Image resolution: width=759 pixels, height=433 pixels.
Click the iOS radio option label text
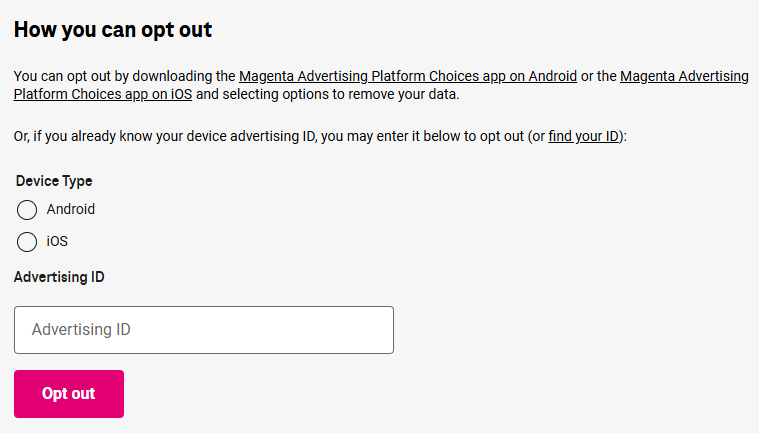click(57, 241)
